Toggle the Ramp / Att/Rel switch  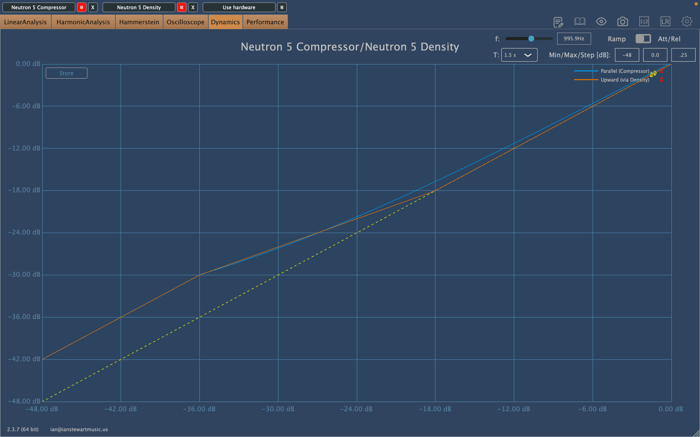tap(643, 39)
